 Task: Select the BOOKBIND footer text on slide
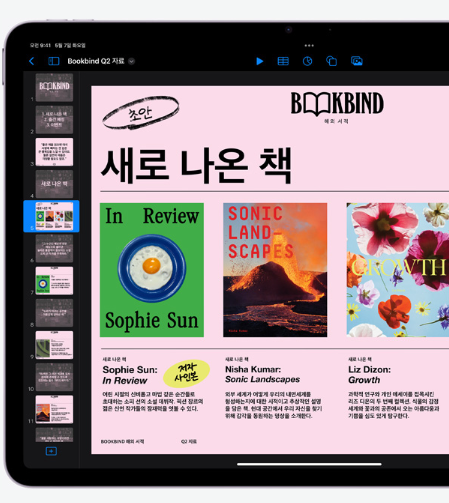point(122,441)
